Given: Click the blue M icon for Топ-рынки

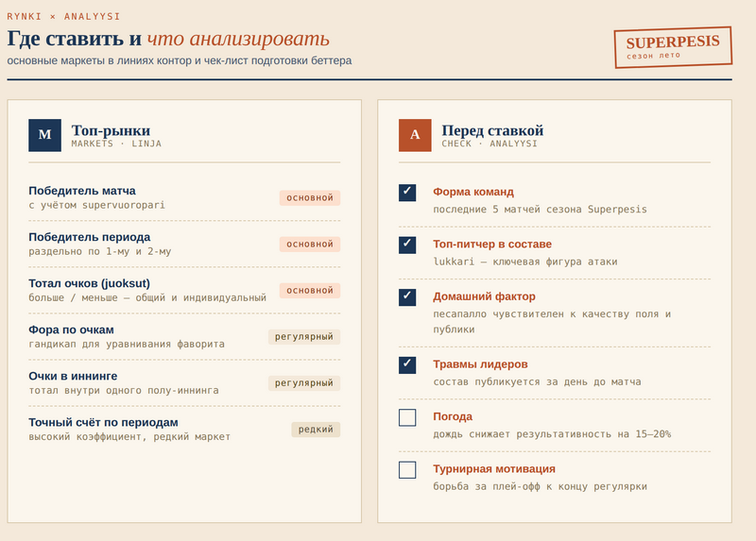Looking at the screenshot, I should (x=44, y=135).
